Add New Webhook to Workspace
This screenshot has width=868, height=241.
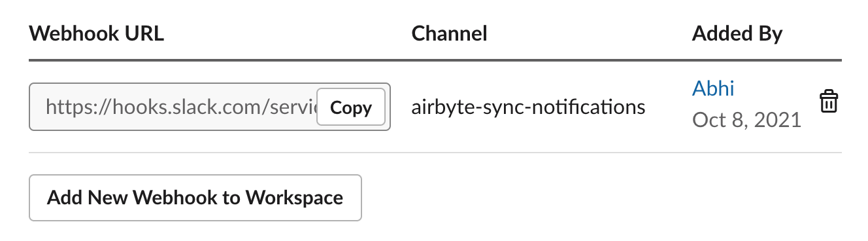point(195,198)
